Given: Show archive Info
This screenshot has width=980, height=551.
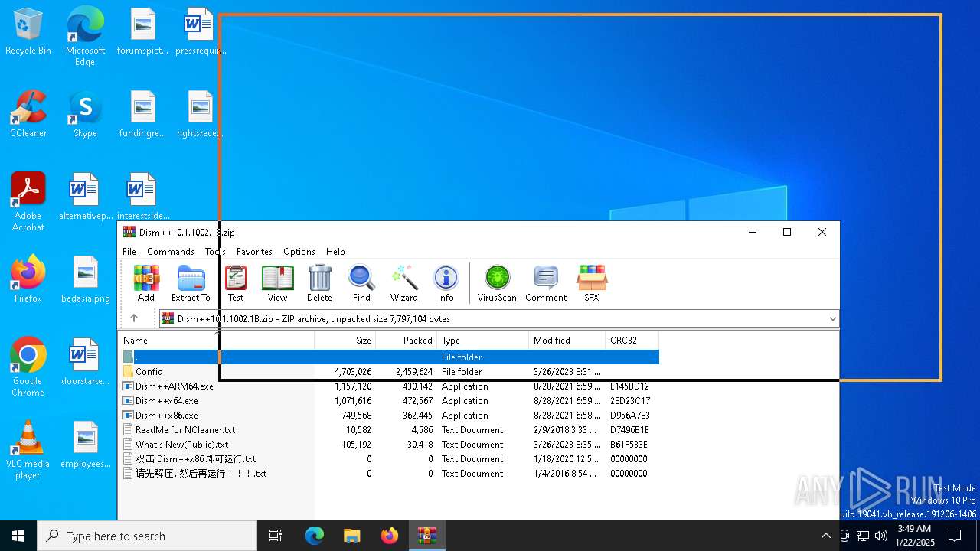Looking at the screenshot, I should pos(446,283).
